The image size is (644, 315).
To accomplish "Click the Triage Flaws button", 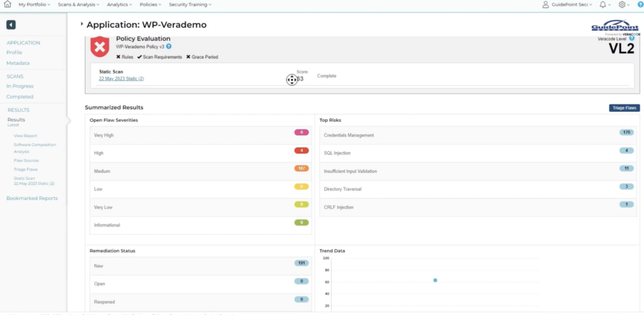I will click(625, 108).
